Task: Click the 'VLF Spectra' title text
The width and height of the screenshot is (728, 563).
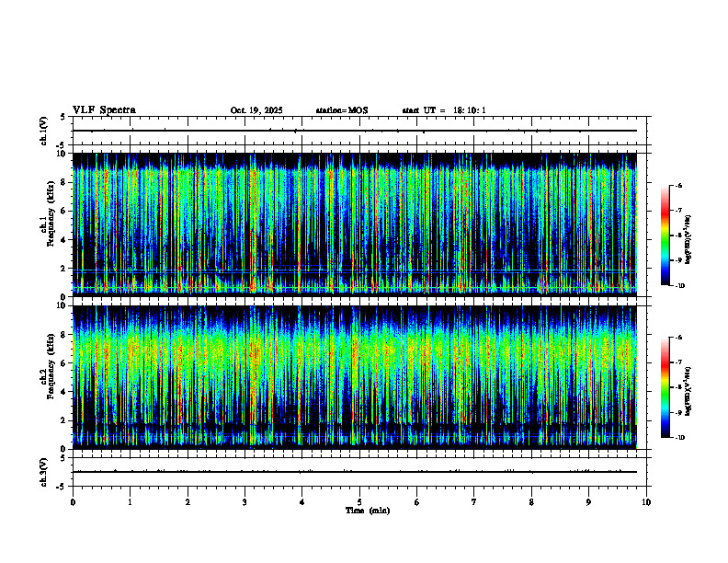Action: point(104,110)
